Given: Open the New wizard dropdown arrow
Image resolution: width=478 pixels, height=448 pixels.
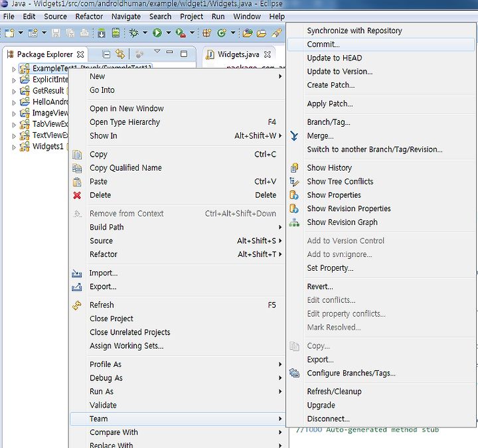Looking at the screenshot, I should [x=21, y=33].
